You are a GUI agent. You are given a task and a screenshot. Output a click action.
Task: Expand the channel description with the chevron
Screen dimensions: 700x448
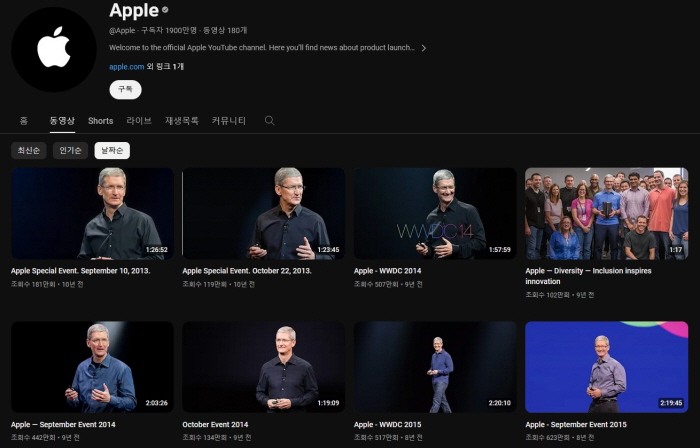coord(423,48)
